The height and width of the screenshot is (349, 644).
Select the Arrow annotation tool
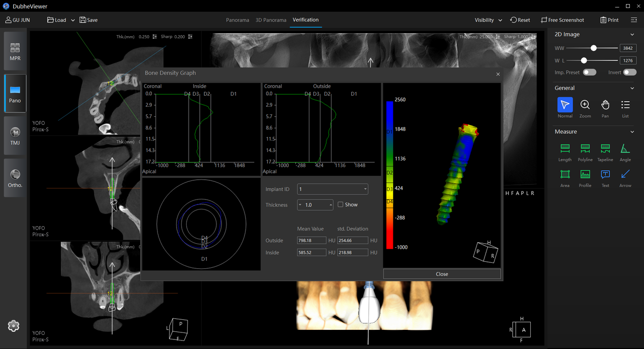[625, 174]
